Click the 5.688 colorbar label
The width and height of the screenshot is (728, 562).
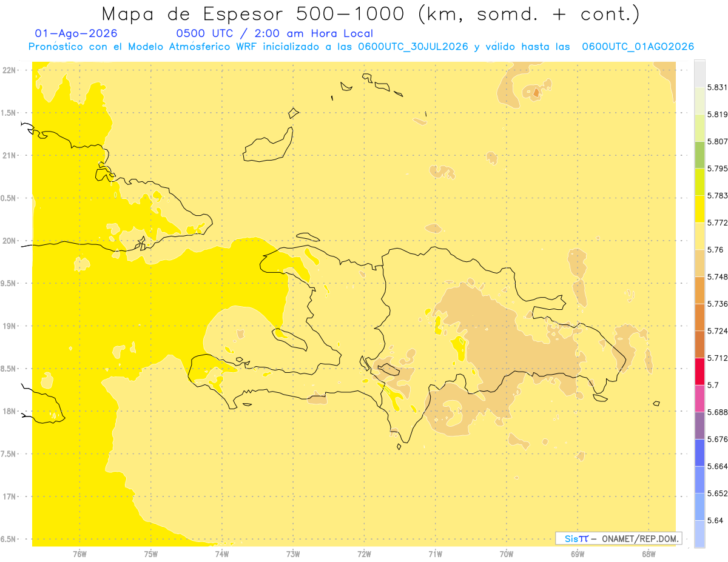pos(717,412)
